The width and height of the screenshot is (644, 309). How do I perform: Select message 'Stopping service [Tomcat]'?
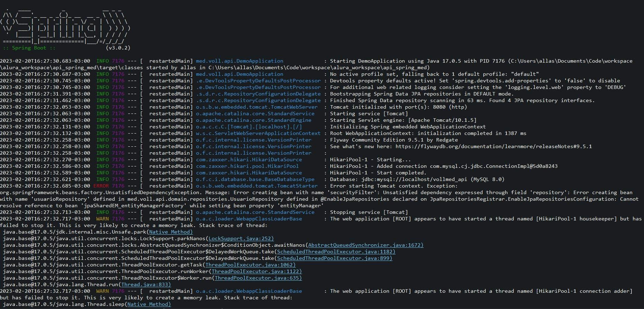click(369, 212)
